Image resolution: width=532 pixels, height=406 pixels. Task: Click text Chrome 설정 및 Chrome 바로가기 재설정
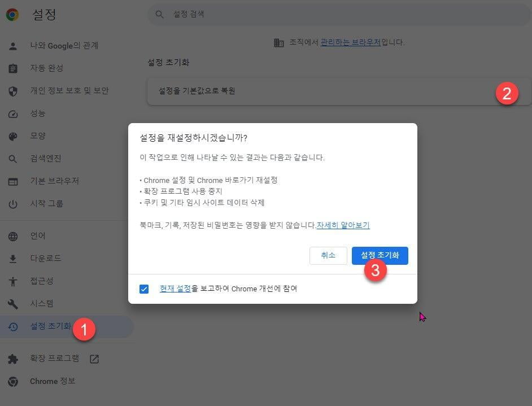click(210, 180)
